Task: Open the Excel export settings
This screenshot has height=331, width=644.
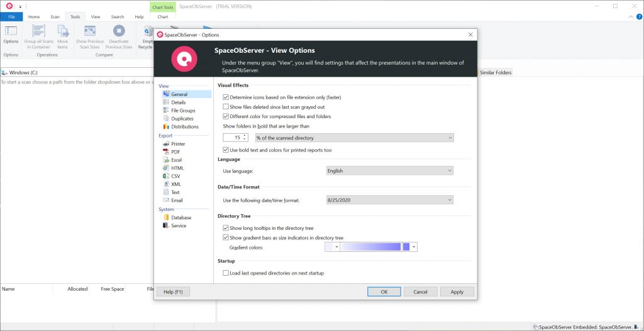Action: point(176,160)
